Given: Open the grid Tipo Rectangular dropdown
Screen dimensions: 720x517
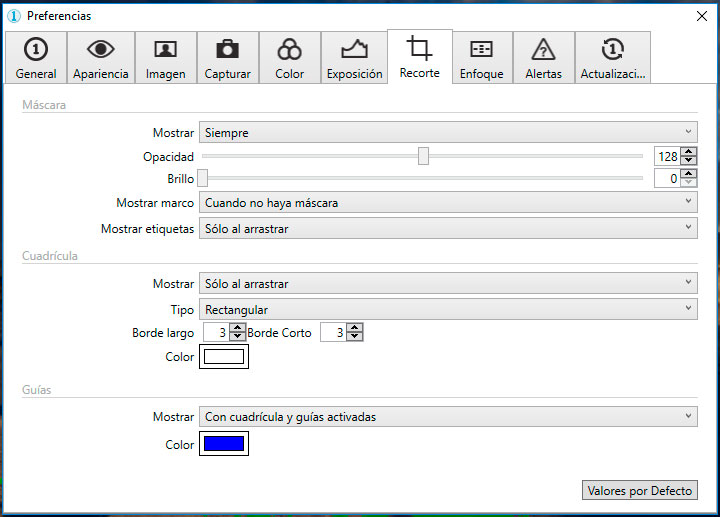Looking at the screenshot, I should click(x=448, y=310).
